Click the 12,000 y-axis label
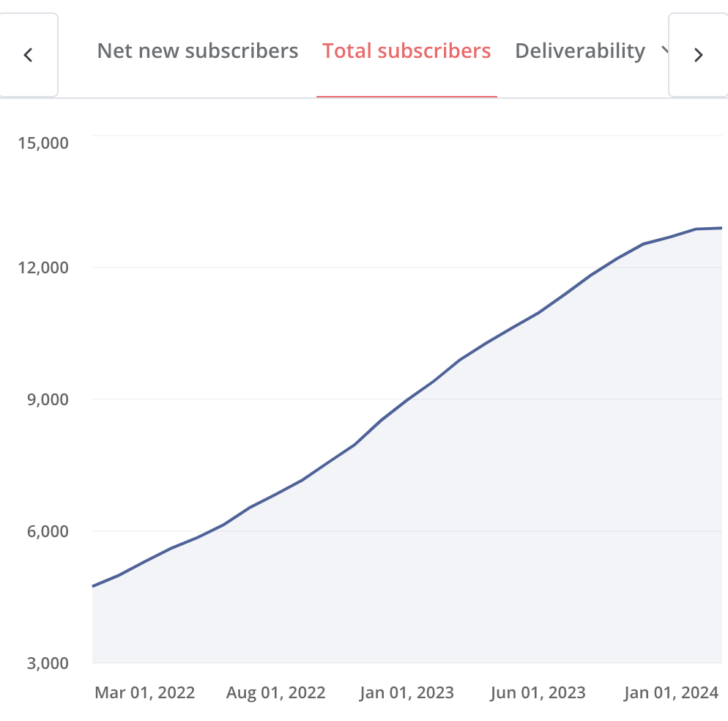 click(x=43, y=267)
